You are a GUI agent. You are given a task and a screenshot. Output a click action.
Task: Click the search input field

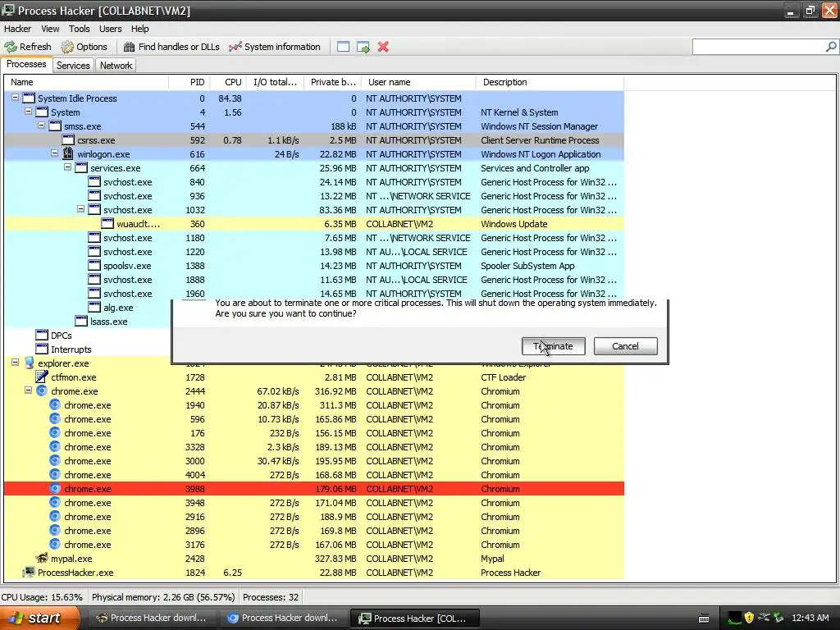tap(759, 47)
